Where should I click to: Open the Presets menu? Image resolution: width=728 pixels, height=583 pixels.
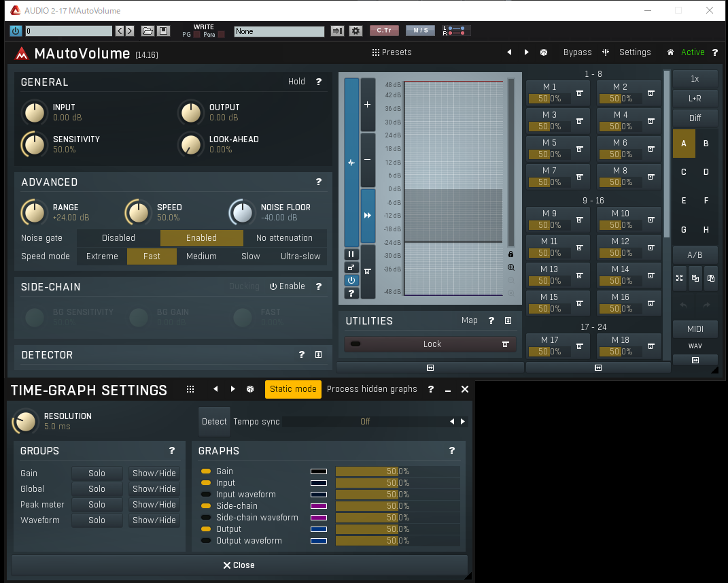tap(392, 52)
